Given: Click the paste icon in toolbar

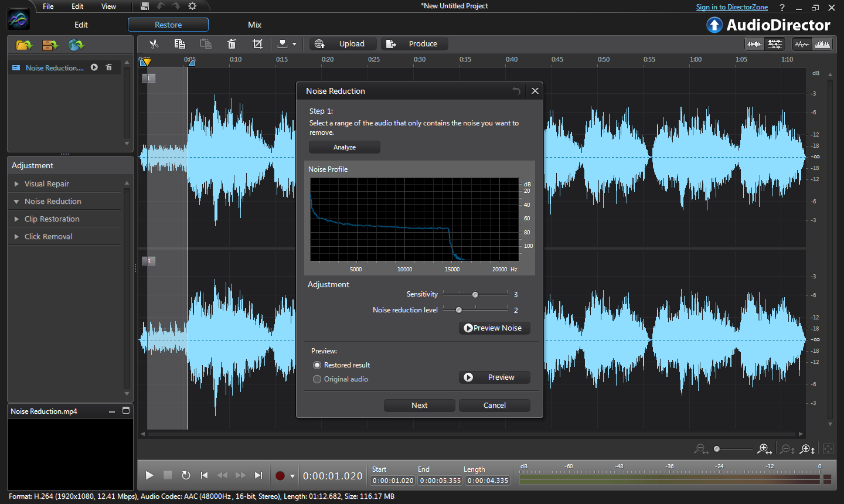Looking at the screenshot, I should pos(206,44).
